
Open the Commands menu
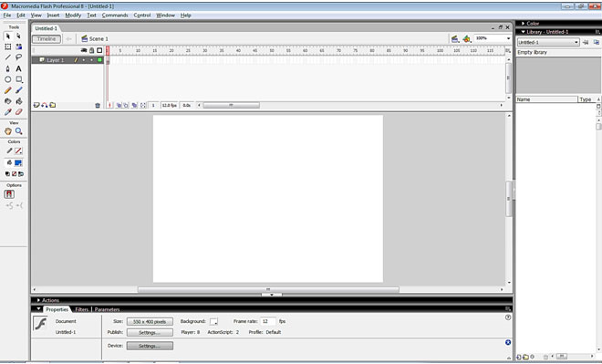click(x=115, y=16)
